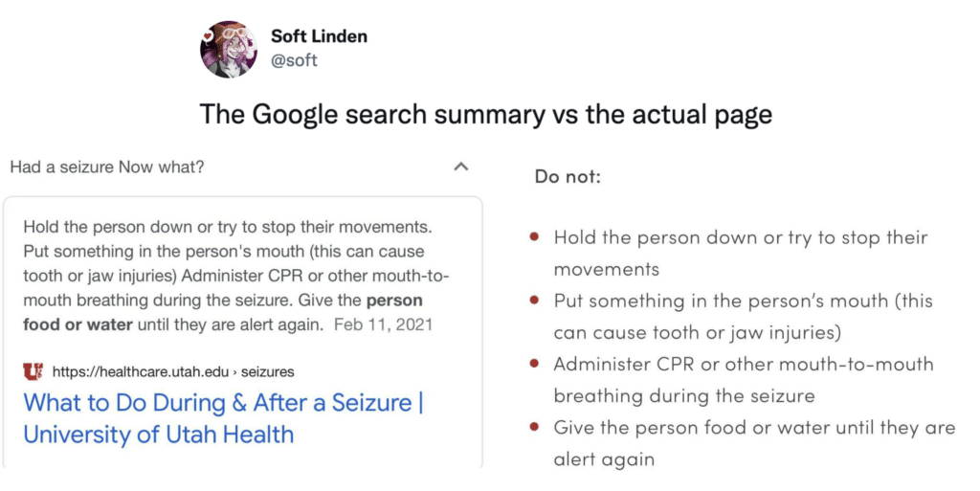Click the Soft Linden display name
Image resolution: width=980 pixels, height=491 pixels.
[319, 36]
